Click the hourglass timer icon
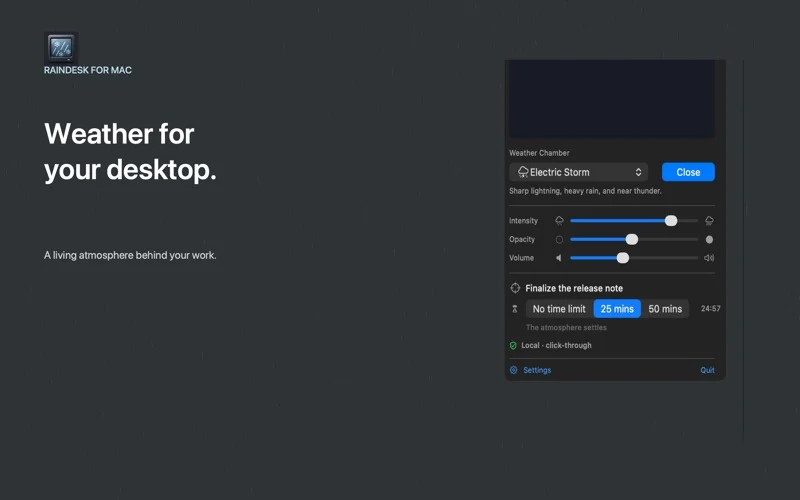The height and width of the screenshot is (500, 800). click(x=515, y=309)
